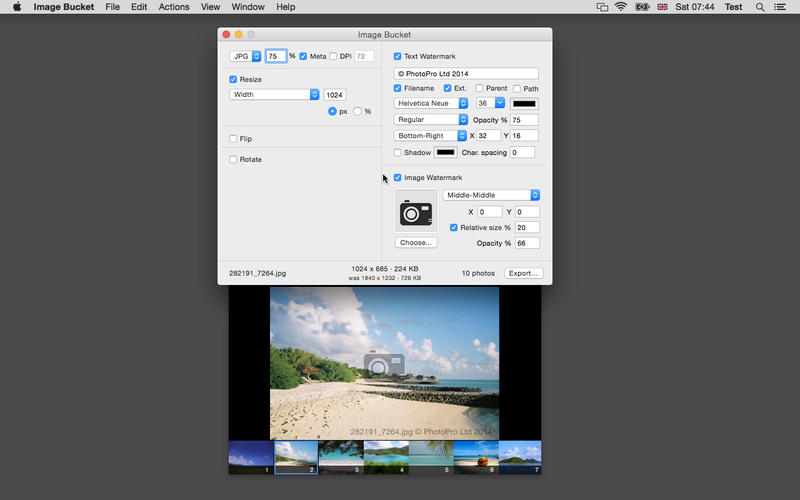Image resolution: width=800 pixels, height=500 pixels.
Task: Click the Test user name in menu bar
Action: coord(733,7)
